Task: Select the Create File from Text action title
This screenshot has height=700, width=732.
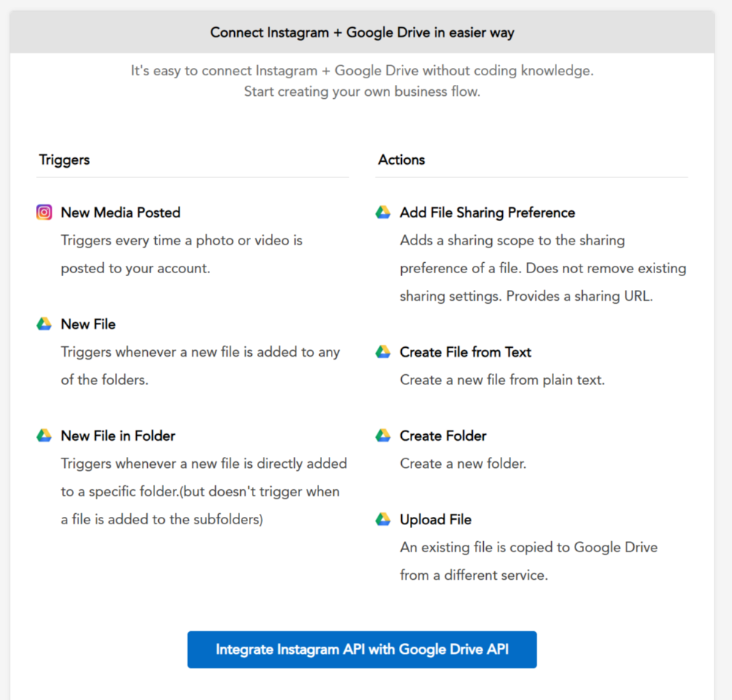Action: pos(465,352)
